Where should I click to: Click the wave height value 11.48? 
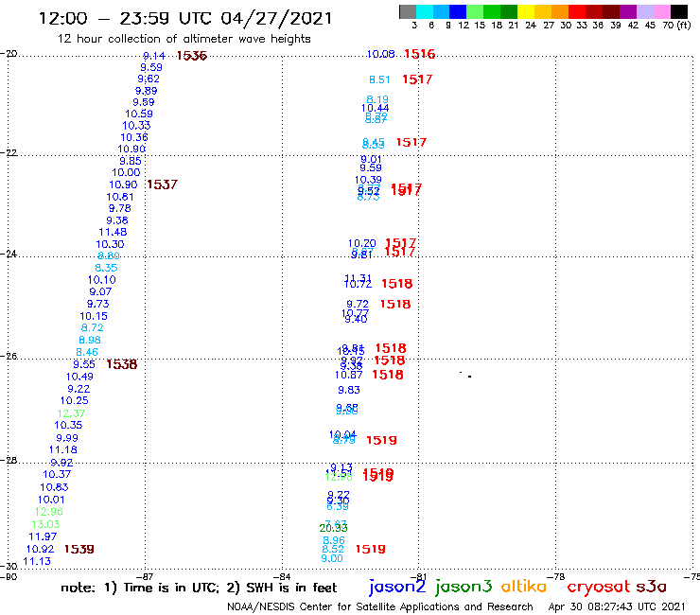(x=113, y=232)
